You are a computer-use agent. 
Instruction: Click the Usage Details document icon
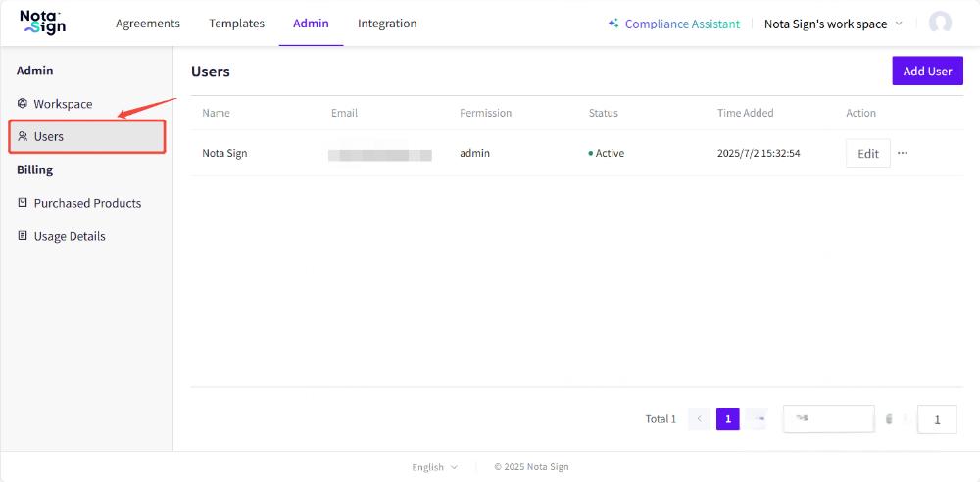tap(23, 237)
